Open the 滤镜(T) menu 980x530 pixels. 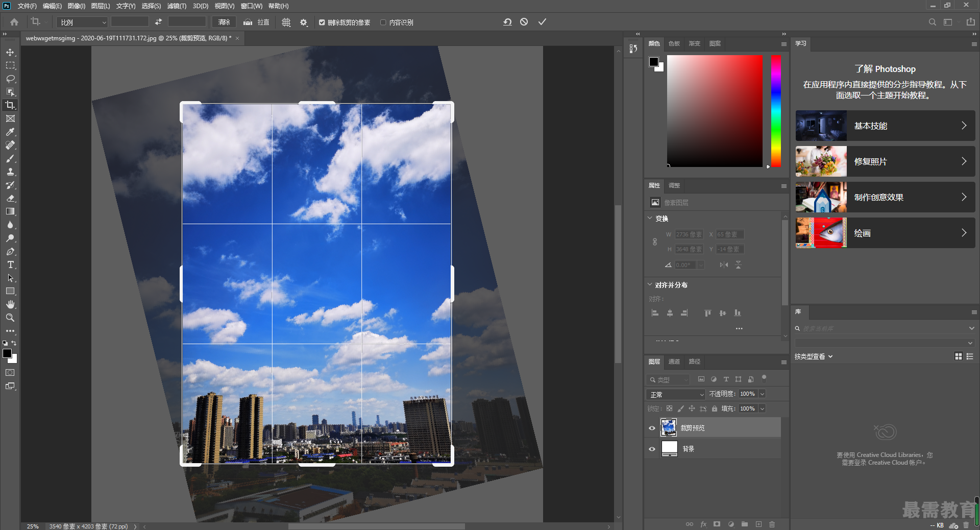177,6
